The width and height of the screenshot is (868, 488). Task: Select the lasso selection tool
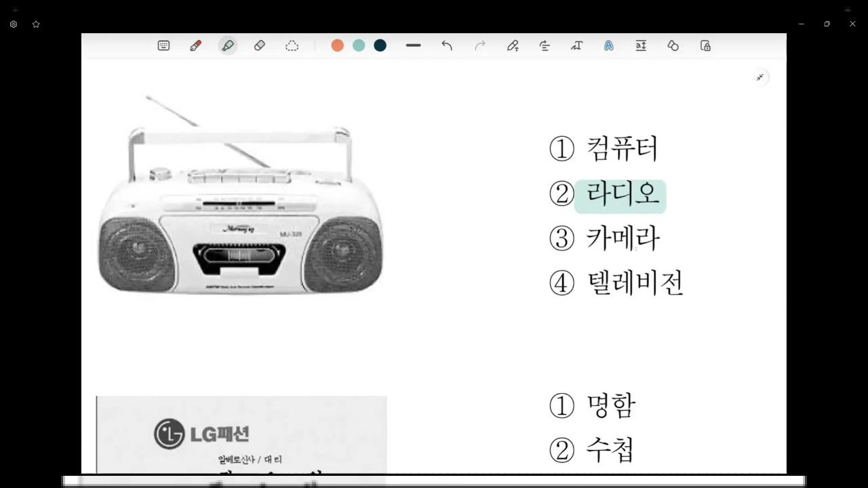(292, 45)
